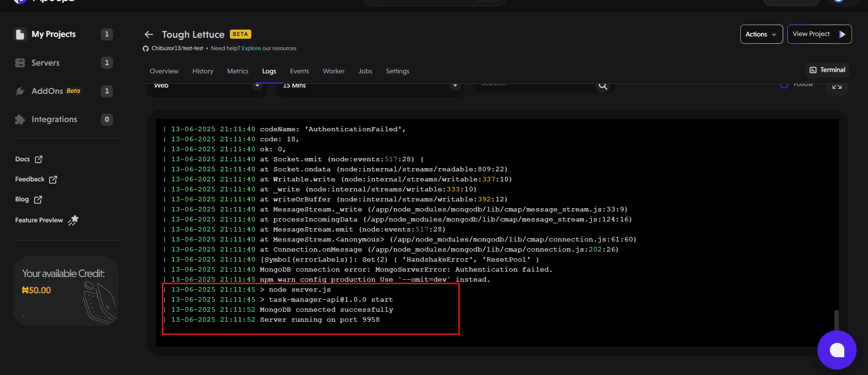Viewport: 868px width, 375px height.
Task: Open Feature Preview
Action: [47, 220]
